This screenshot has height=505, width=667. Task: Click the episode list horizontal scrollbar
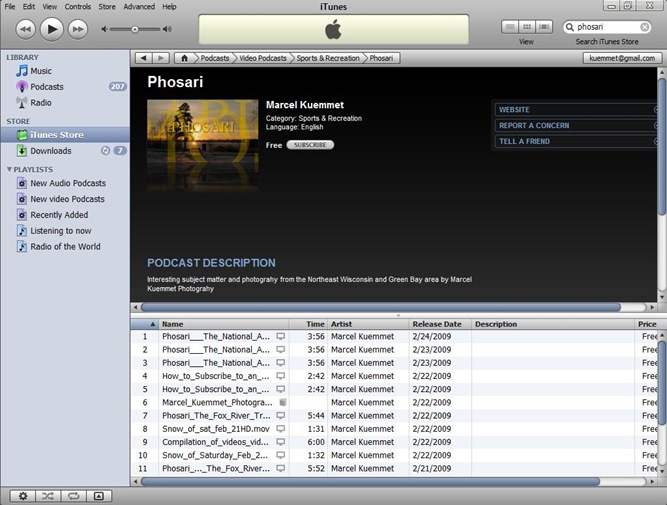click(x=370, y=482)
